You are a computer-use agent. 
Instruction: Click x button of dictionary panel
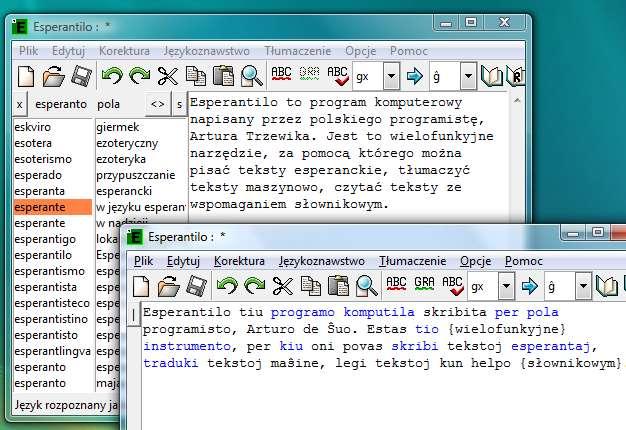[20, 104]
